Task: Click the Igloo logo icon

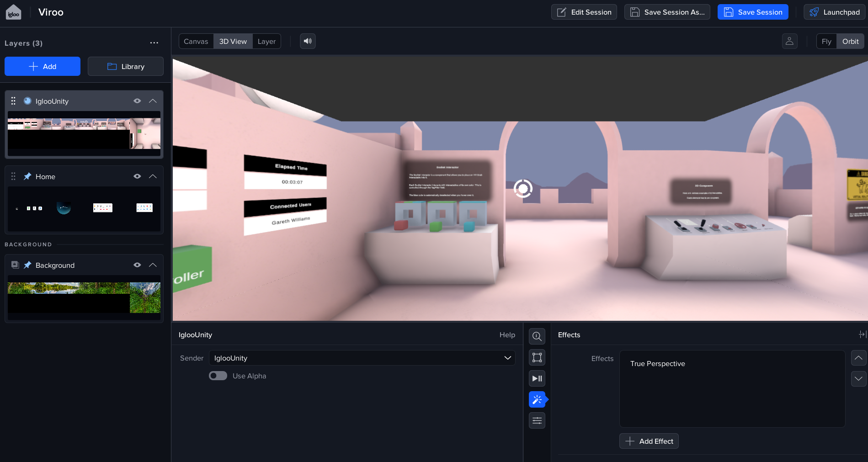Action: tap(14, 12)
